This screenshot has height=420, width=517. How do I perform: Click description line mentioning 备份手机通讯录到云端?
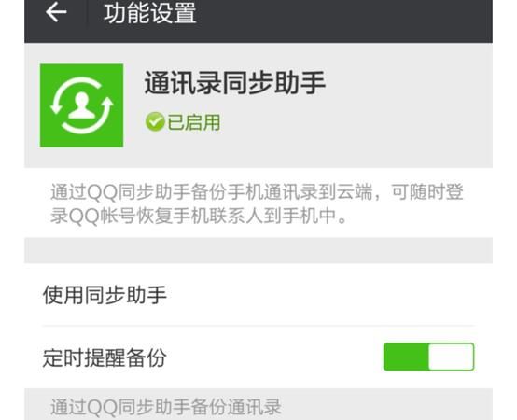257,191
